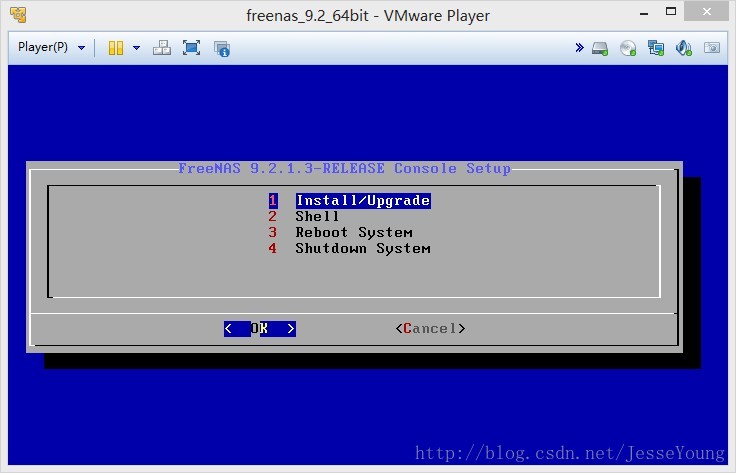
Task: Expand the hidden devices chevron
Action: point(580,47)
